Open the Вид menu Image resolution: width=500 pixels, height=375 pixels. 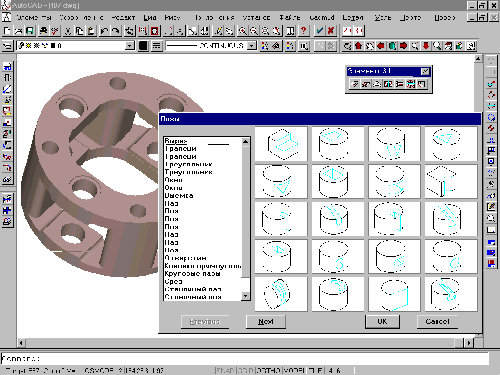pyautogui.click(x=150, y=17)
